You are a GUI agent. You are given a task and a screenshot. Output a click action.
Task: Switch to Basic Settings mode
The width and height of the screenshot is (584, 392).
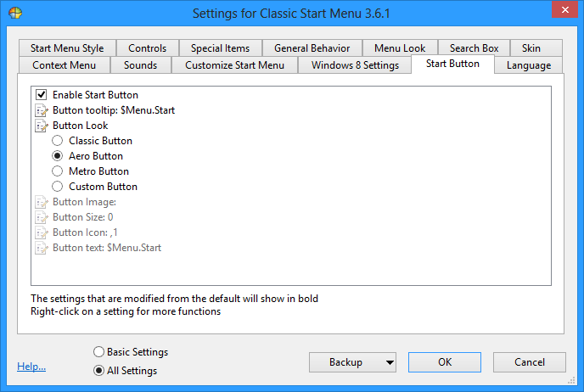click(x=98, y=352)
